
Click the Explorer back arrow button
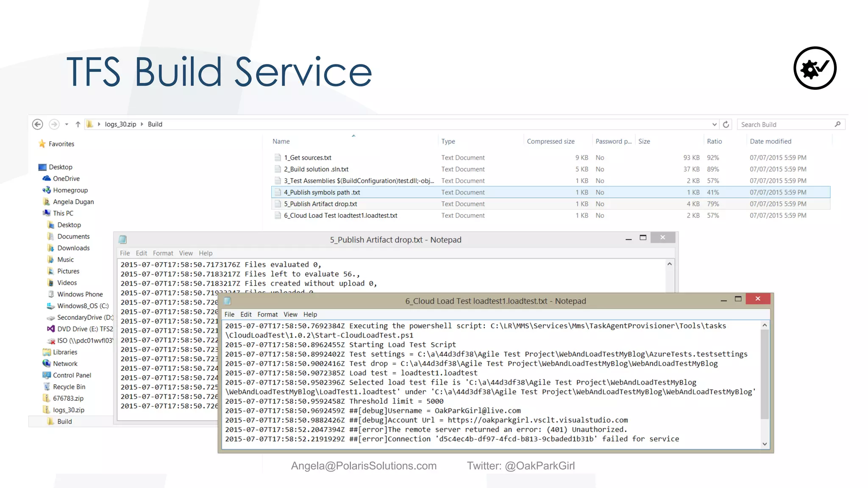click(x=37, y=124)
